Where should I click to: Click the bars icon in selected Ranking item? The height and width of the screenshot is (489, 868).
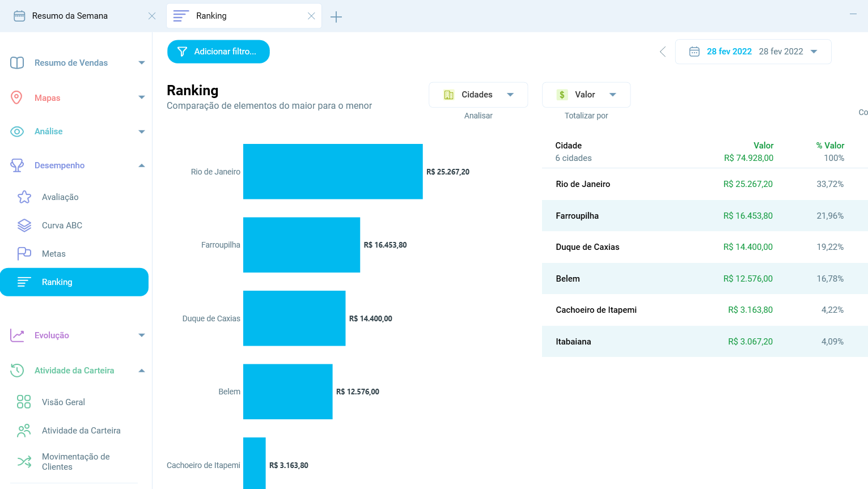point(24,282)
